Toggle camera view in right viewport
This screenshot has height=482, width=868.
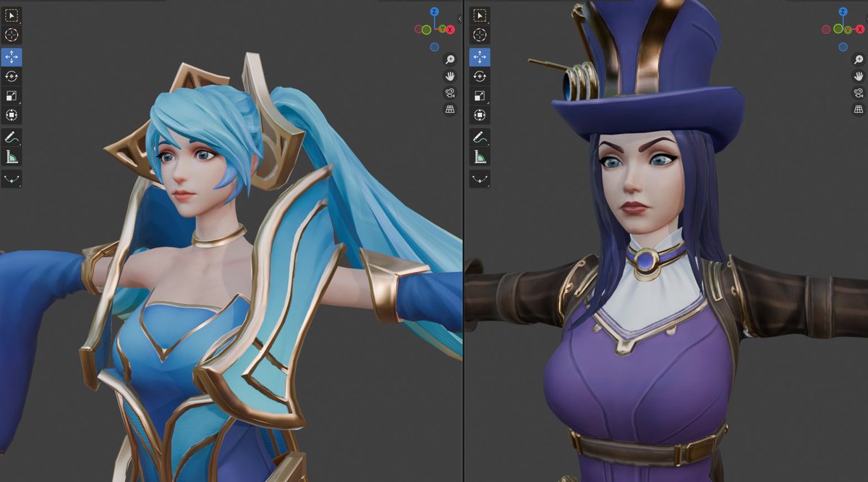[x=859, y=93]
